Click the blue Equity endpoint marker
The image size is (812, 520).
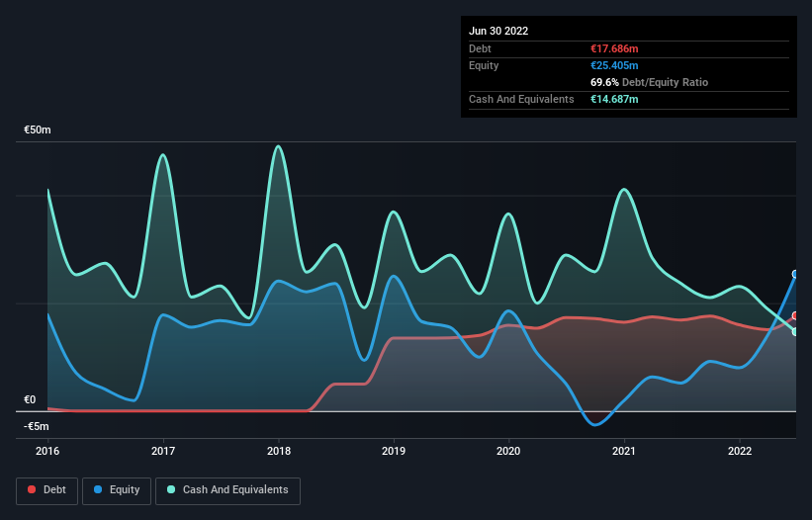pyautogui.click(x=795, y=274)
